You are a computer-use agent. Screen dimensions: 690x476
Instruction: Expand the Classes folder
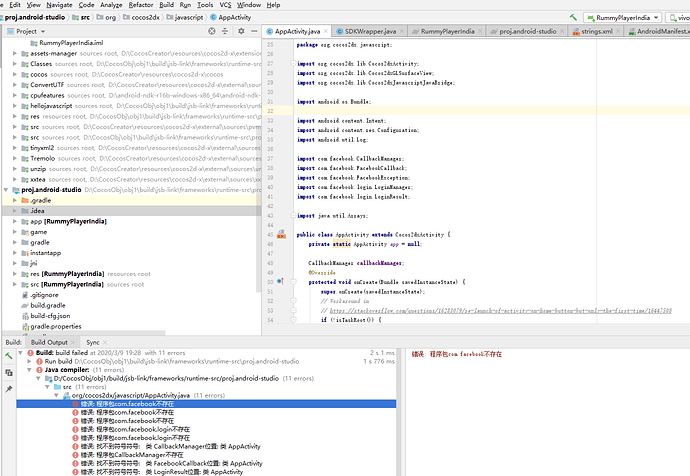click(x=15, y=64)
